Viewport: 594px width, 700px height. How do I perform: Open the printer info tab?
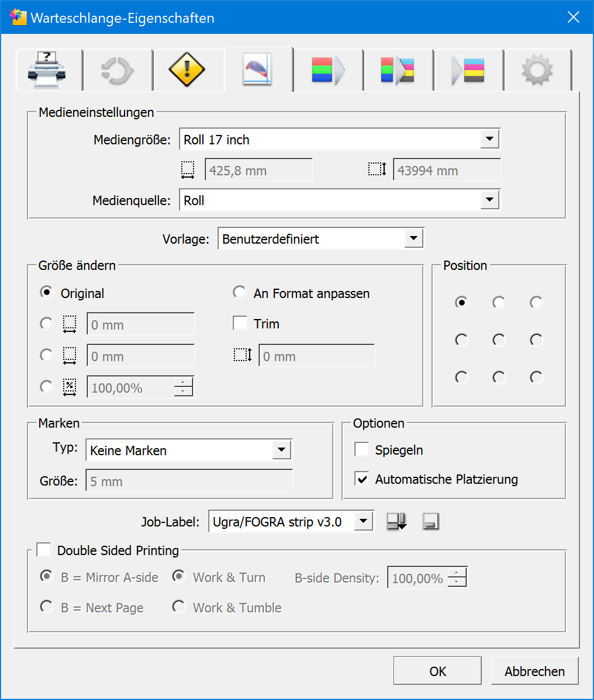click(47, 70)
